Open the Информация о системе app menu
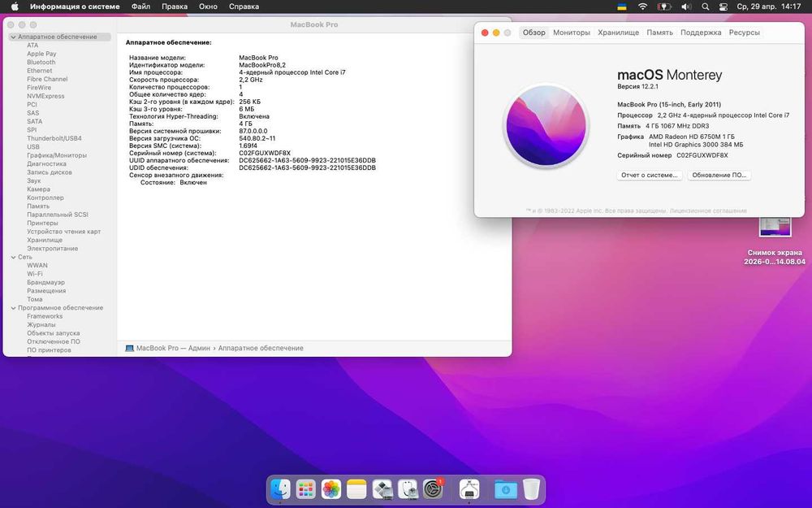The width and height of the screenshot is (812, 508). point(75,7)
